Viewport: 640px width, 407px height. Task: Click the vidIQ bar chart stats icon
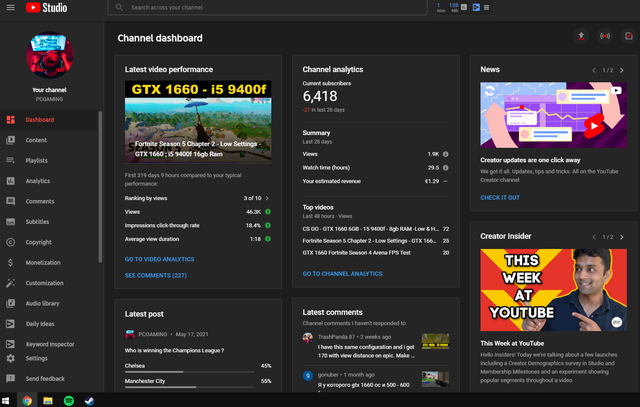(x=464, y=7)
